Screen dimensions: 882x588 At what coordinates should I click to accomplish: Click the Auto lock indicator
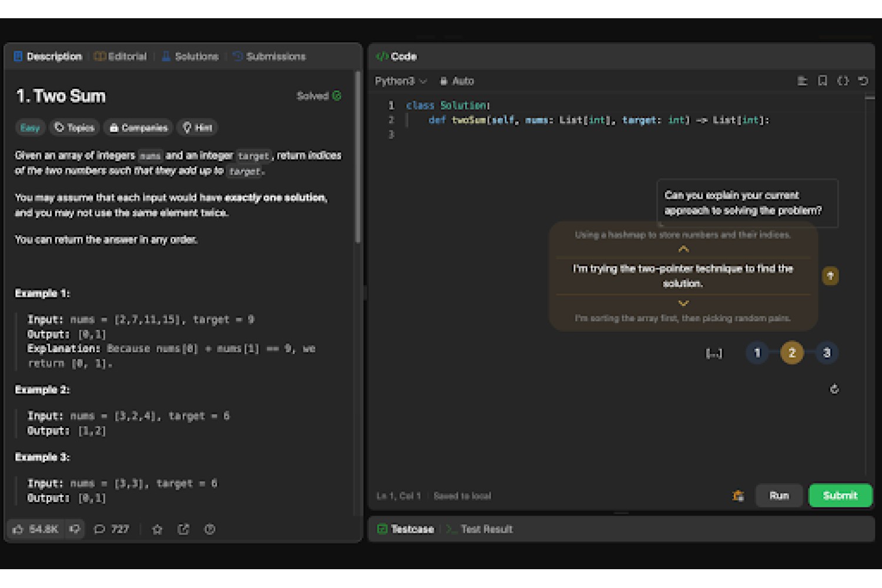pyautogui.click(x=457, y=81)
